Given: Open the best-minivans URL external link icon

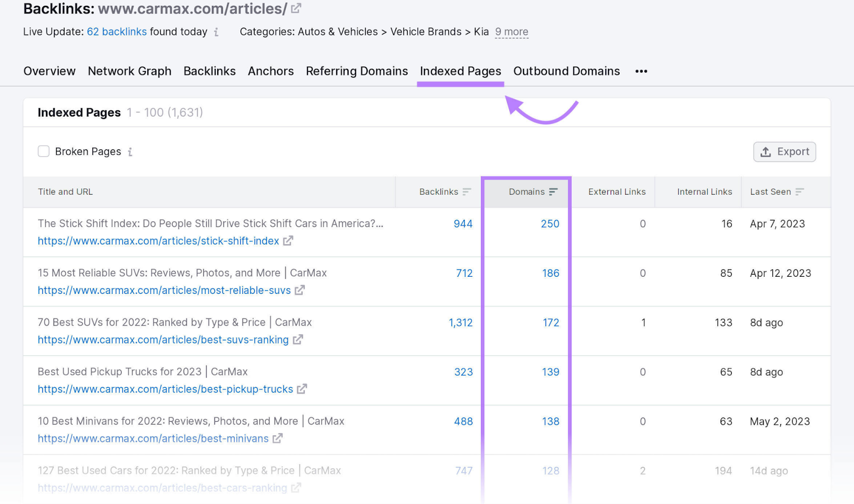Looking at the screenshot, I should tap(278, 438).
